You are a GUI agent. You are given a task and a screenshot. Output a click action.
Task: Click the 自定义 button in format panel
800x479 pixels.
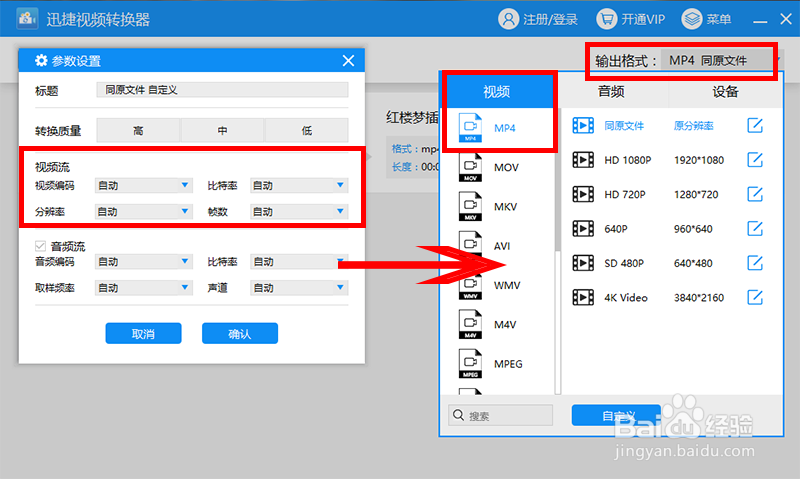(616, 415)
